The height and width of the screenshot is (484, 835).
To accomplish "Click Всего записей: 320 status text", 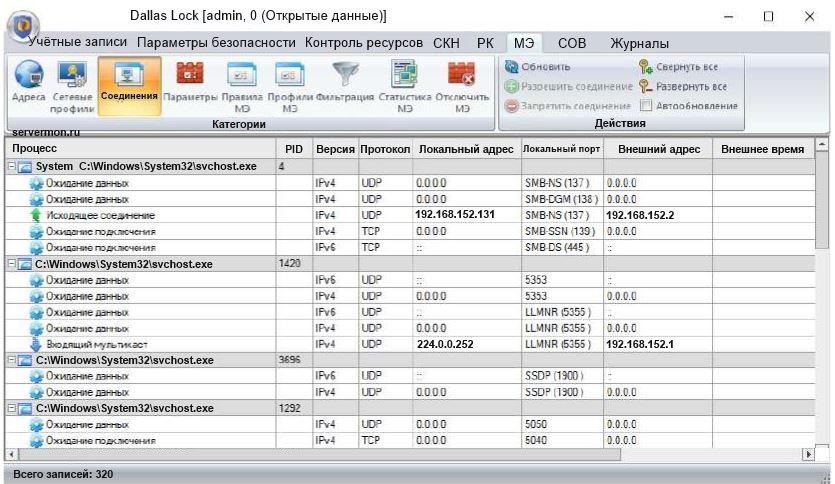I will coord(63,474).
